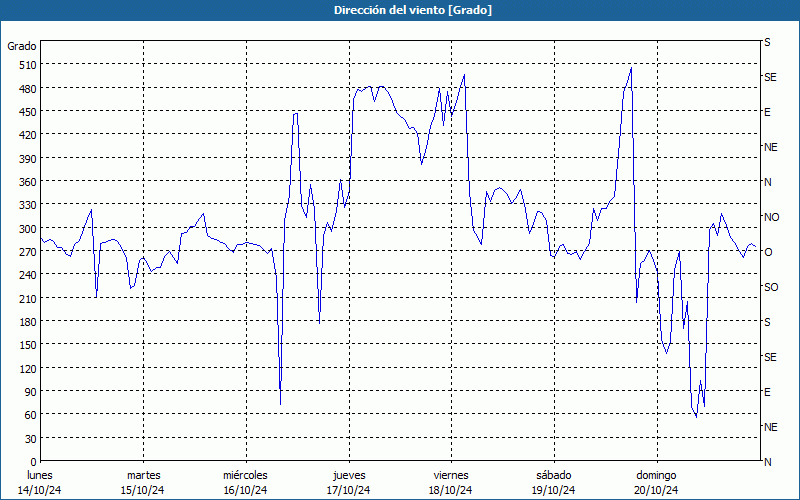Click the "NO" compass direction label

pos(771,217)
